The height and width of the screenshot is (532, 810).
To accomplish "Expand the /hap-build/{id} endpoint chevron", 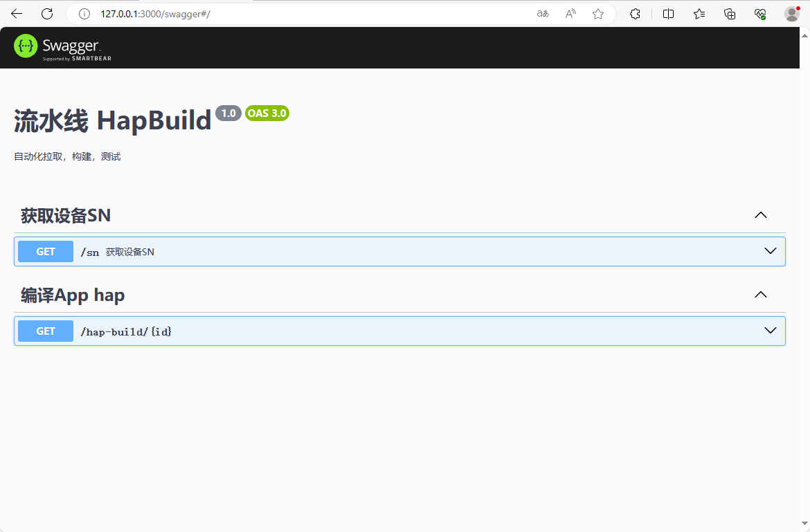I will [x=770, y=331].
